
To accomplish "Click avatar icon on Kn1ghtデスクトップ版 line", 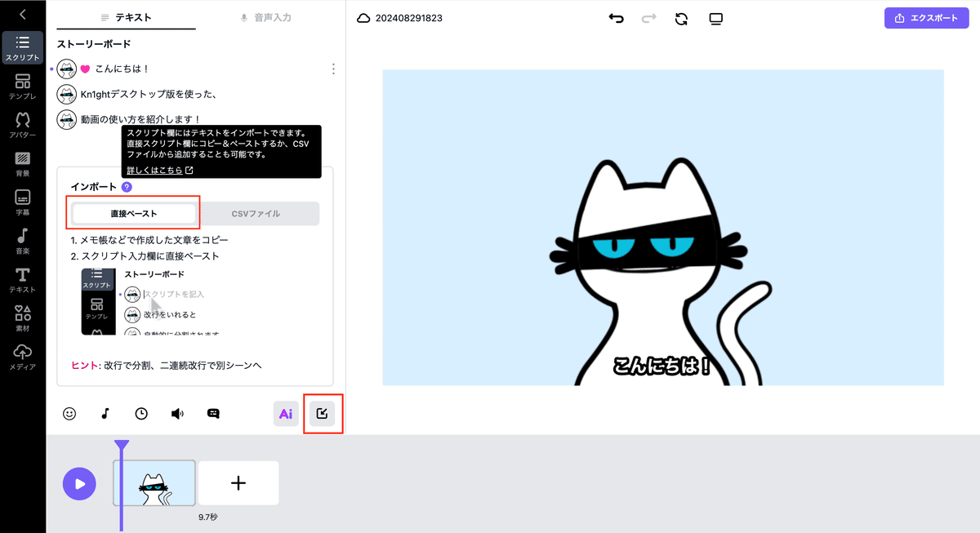I will point(67,94).
